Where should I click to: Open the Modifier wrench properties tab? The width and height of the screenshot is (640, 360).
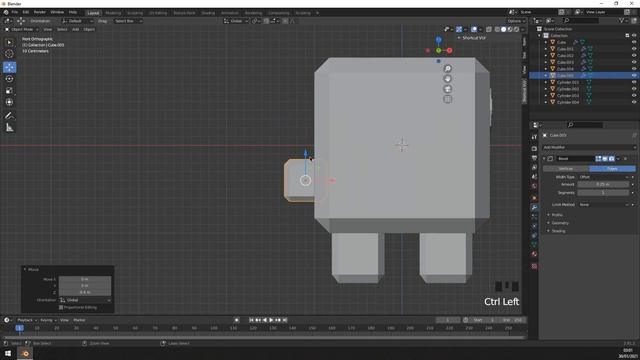[x=534, y=207]
